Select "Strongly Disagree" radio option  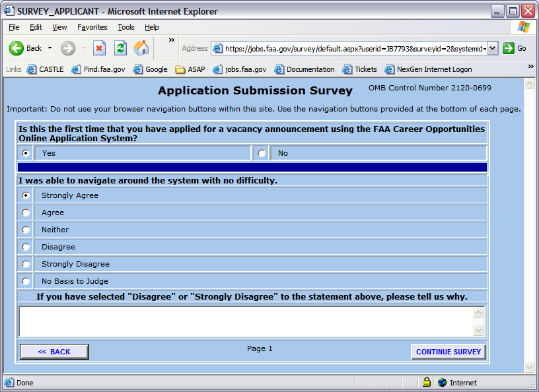[26, 264]
